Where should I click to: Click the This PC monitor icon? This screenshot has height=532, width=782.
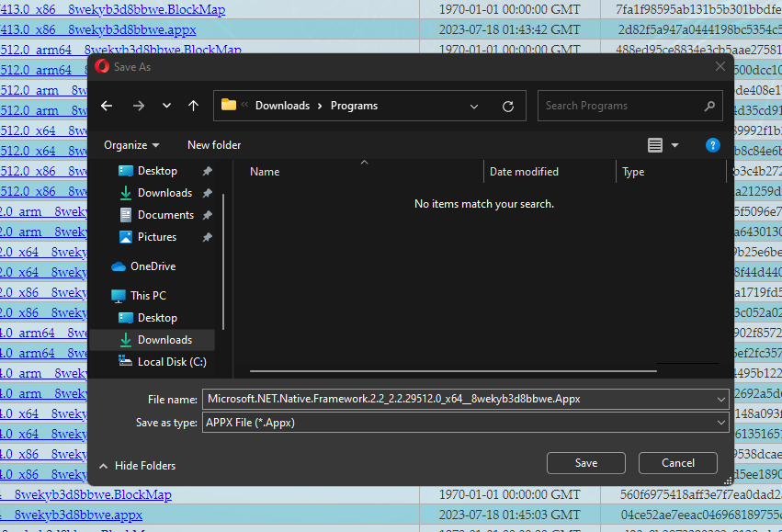(119, 296)
